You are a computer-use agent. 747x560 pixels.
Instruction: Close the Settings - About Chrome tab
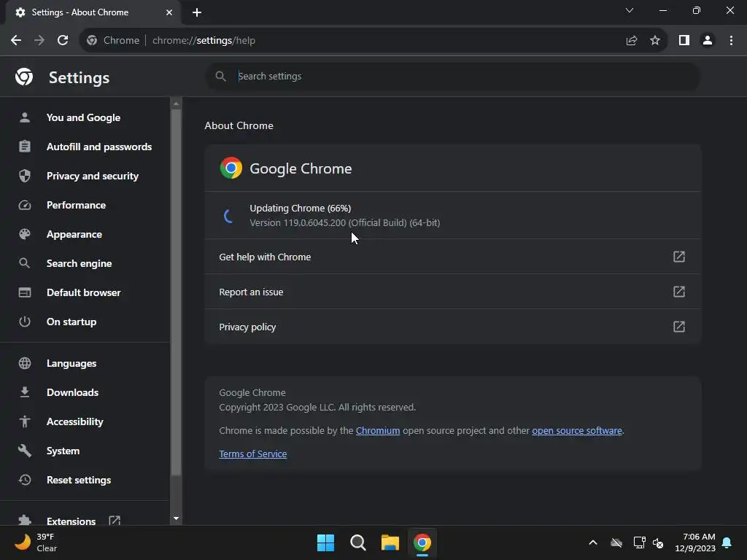coord(169,12)
